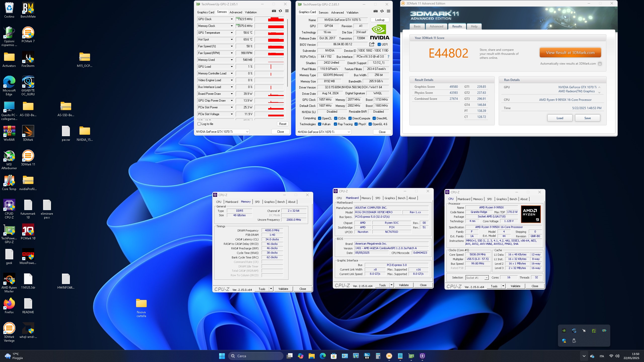Switch to the Basic tab in 3DMark 11
Image resolution: width=644 pixels, height=362 pixels.
(x=417, y=26)
